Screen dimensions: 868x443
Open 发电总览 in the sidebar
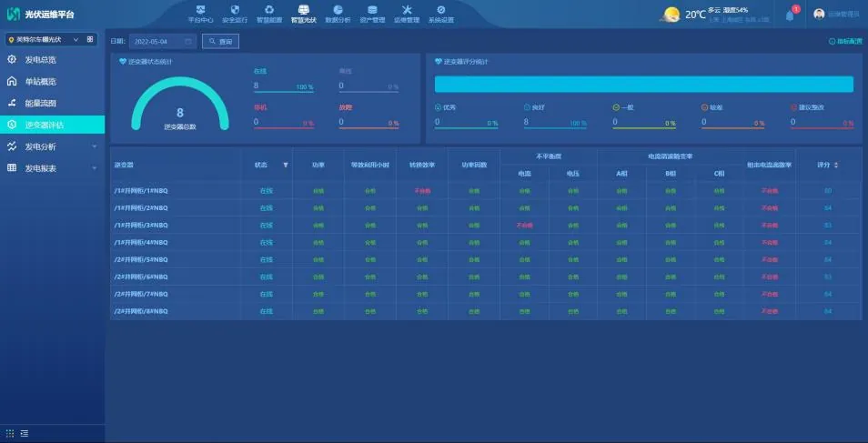click(x=52, y=60)
